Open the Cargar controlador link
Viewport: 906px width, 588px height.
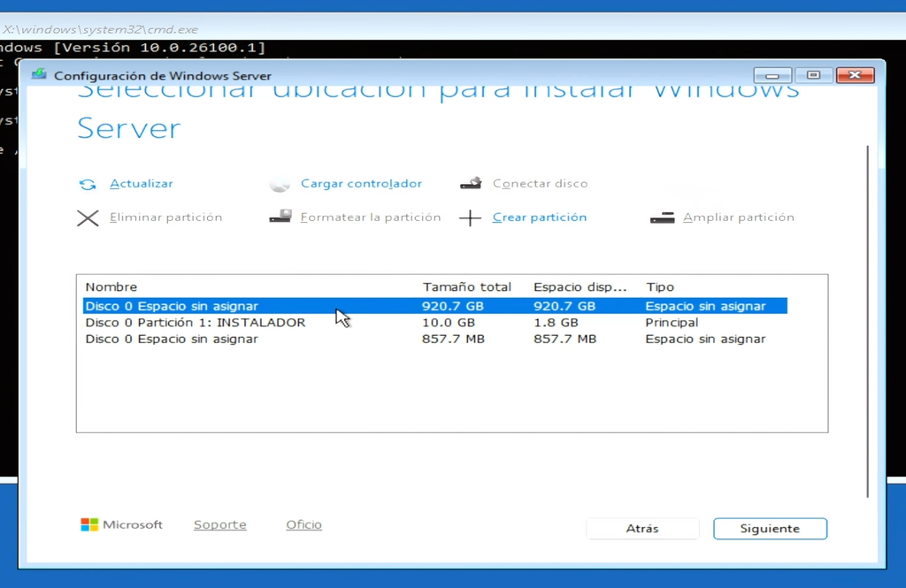point(361,184)
